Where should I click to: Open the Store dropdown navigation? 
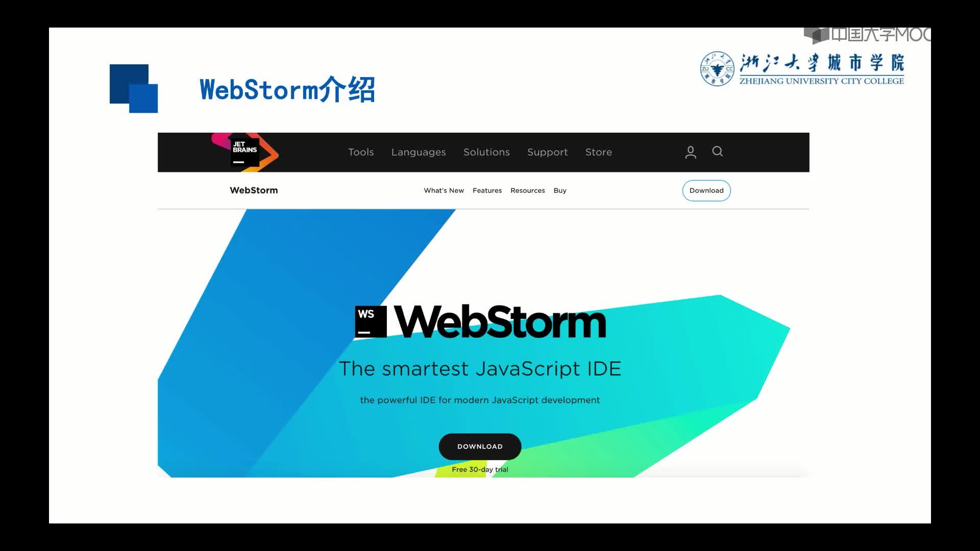(598, 152)
